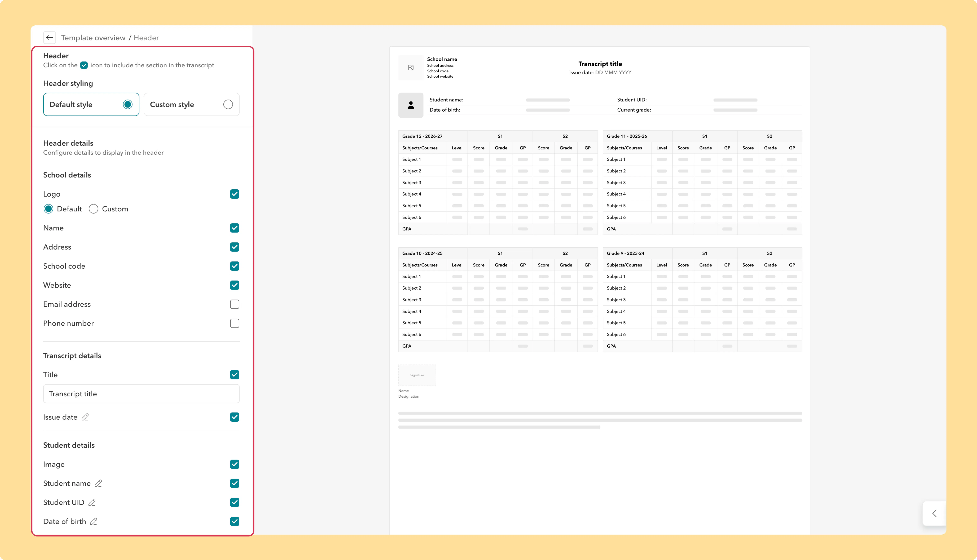Expand the side panel with chevron arrow
Screen dimensions: 977x560
[934, 513]
